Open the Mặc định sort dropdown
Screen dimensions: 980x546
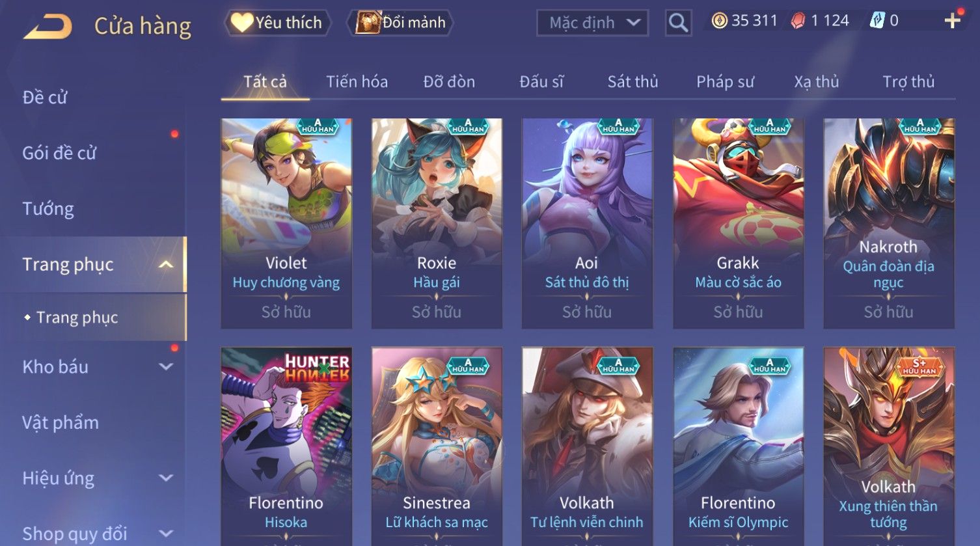point(592,23)
